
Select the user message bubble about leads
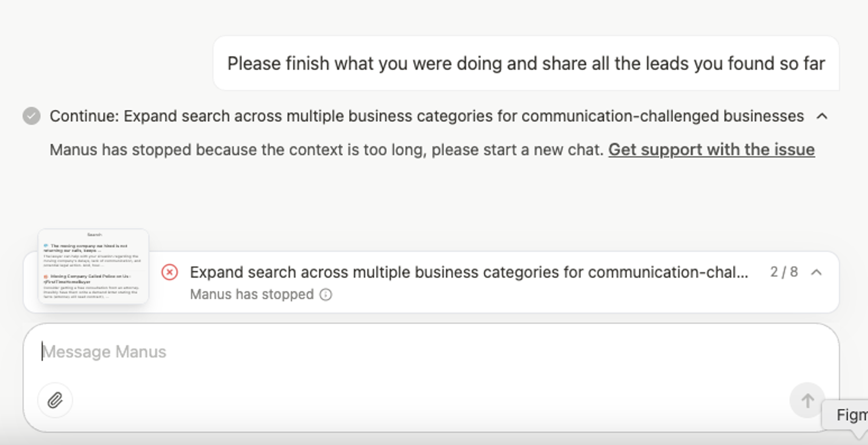pos(526,63)
